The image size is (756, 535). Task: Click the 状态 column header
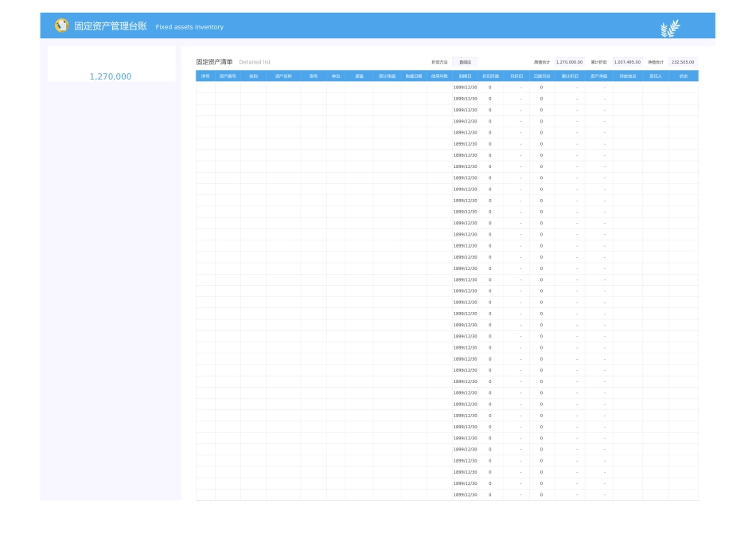pos(684,76)
